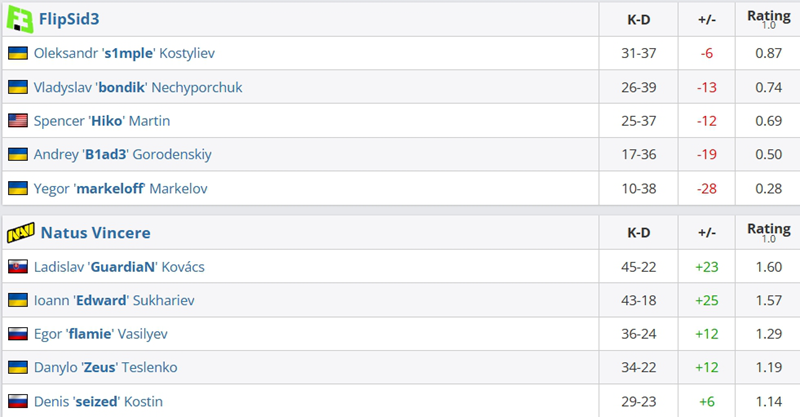The image size is (800, 417).
Task: Click Spencer 'Hiko' Martin's name
Action: [102, 121]
